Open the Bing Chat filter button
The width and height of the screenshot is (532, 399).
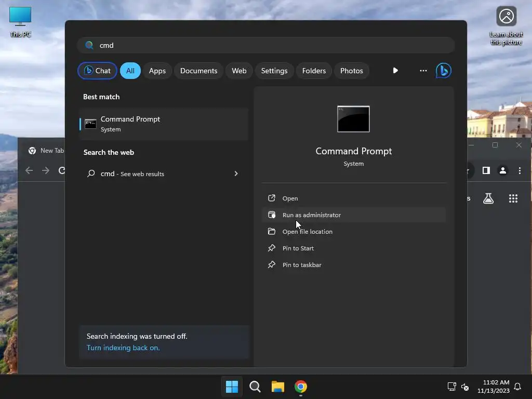(97, 71)
